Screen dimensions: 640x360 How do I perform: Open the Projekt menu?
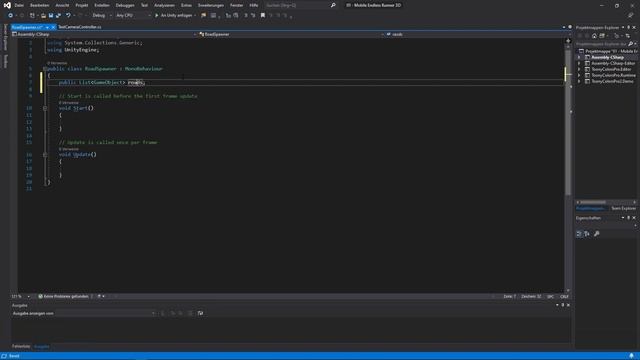click(82, 5)
